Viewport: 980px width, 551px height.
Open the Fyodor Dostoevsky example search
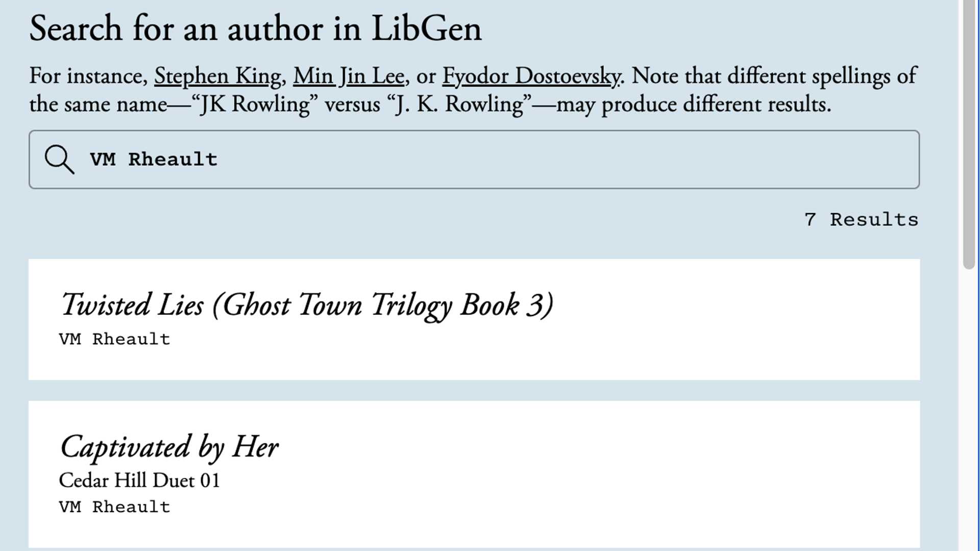point(531,76)
